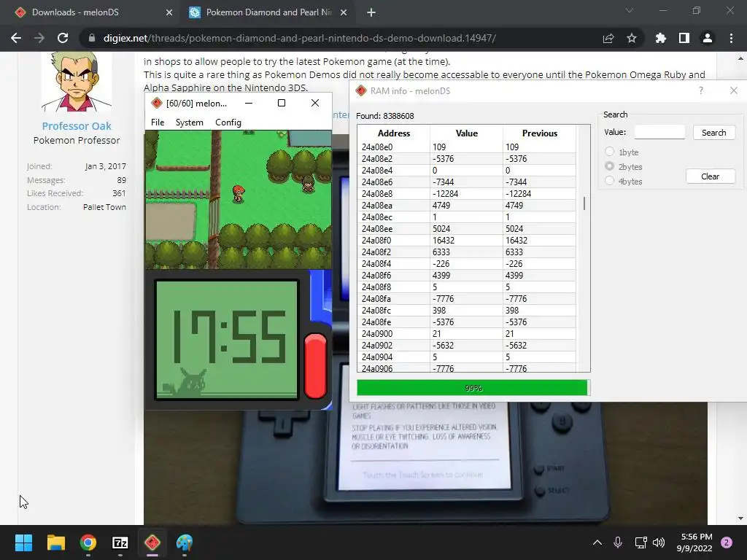Close the Pokemon Diamond and Pearl tab
The image size is (747, 560).
344,12
